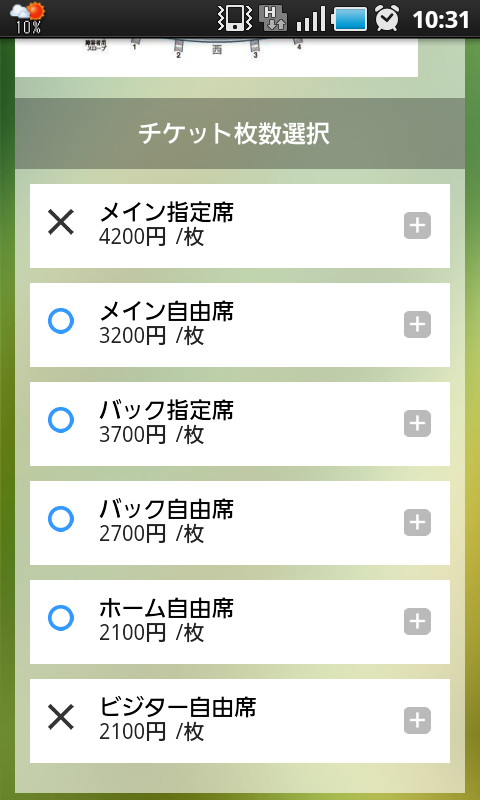Add a メイン自由席 ticket with plus button
480x800 pixels.
417,325
